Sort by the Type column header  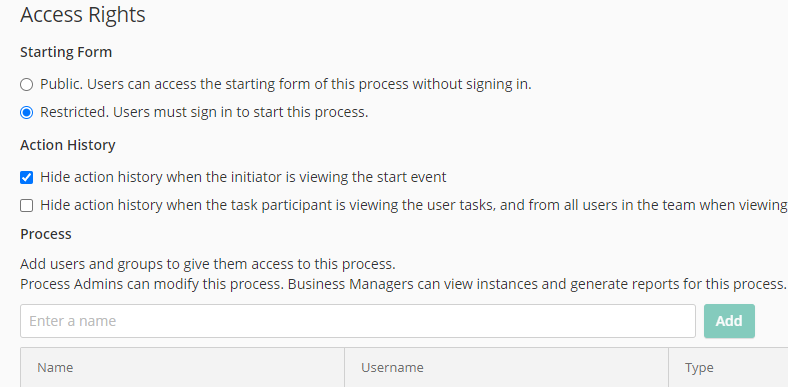coord(699,368)
